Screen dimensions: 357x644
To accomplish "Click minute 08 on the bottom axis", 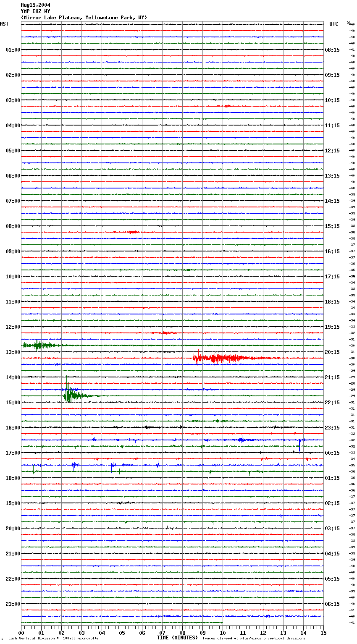I will point(182,632).
